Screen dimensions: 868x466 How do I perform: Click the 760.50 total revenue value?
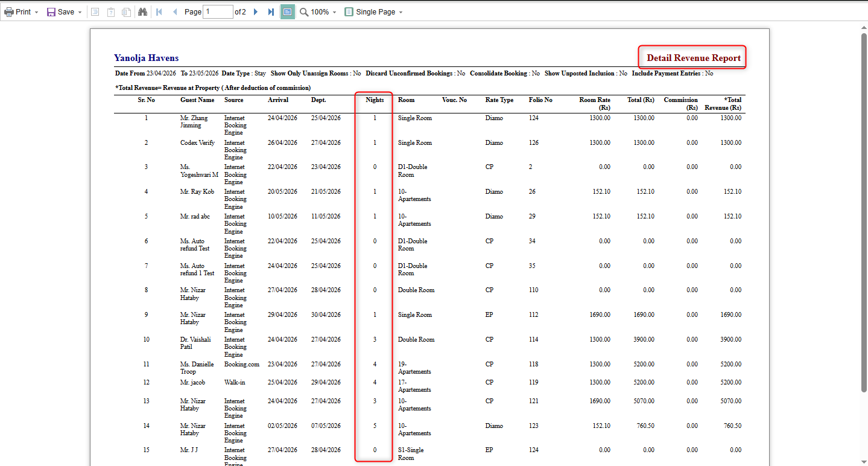pos(732,426)
